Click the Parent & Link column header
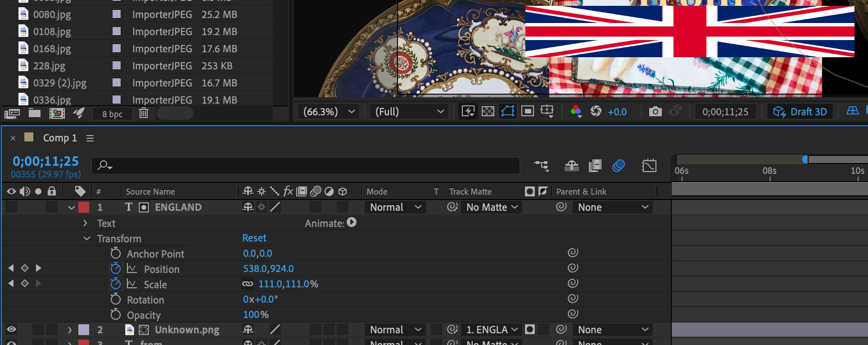 [x=581, y=192]
